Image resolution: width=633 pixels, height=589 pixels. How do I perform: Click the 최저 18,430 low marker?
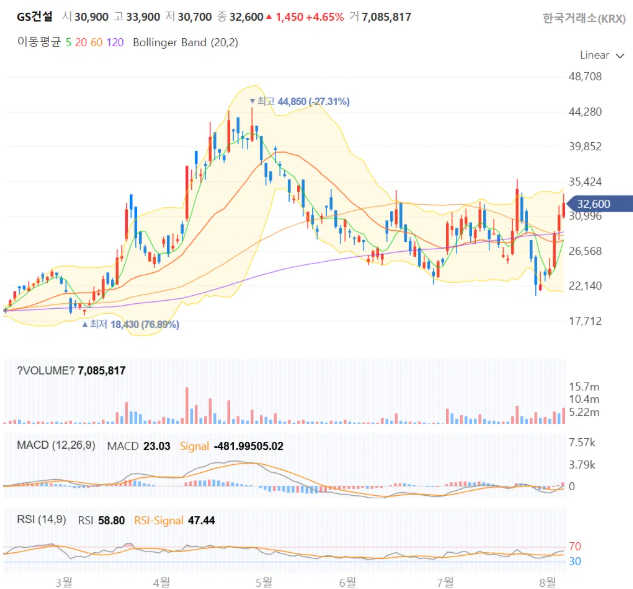(x=130, y=324)
